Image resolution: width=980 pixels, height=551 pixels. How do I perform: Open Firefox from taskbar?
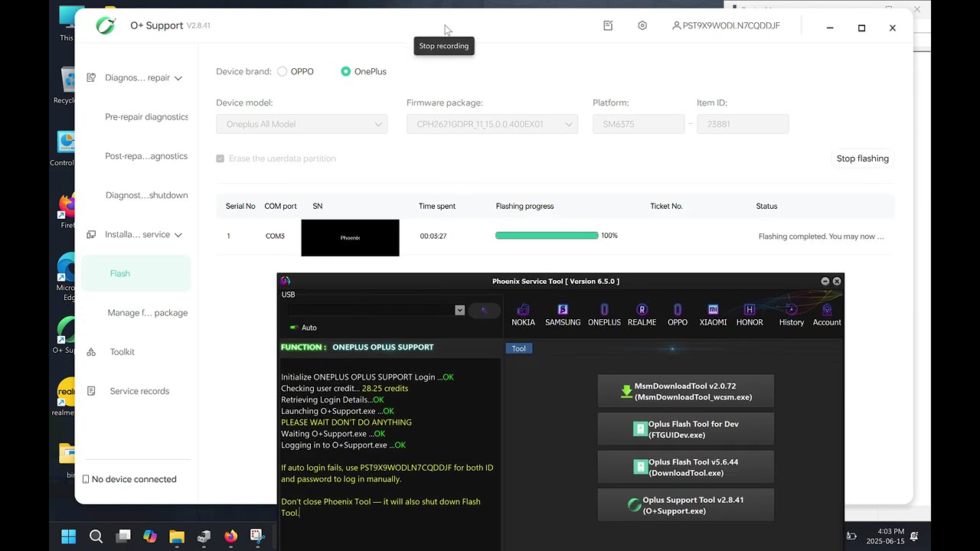[230, 536]
